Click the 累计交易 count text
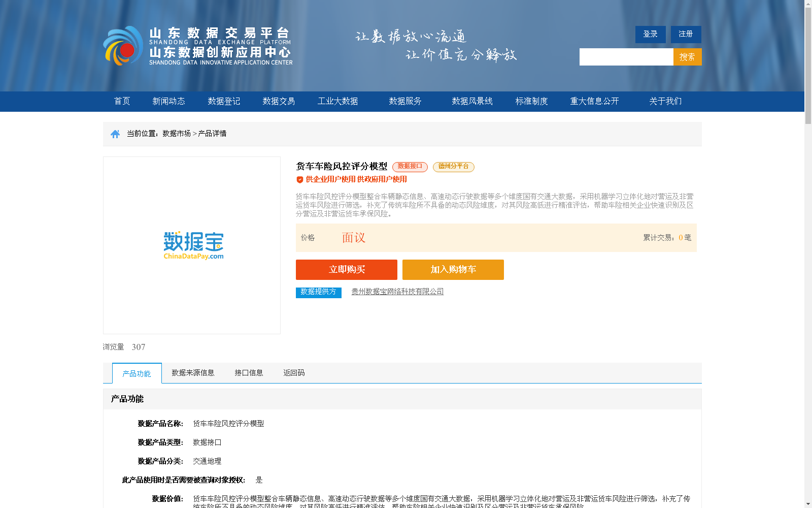 (667, 238)
